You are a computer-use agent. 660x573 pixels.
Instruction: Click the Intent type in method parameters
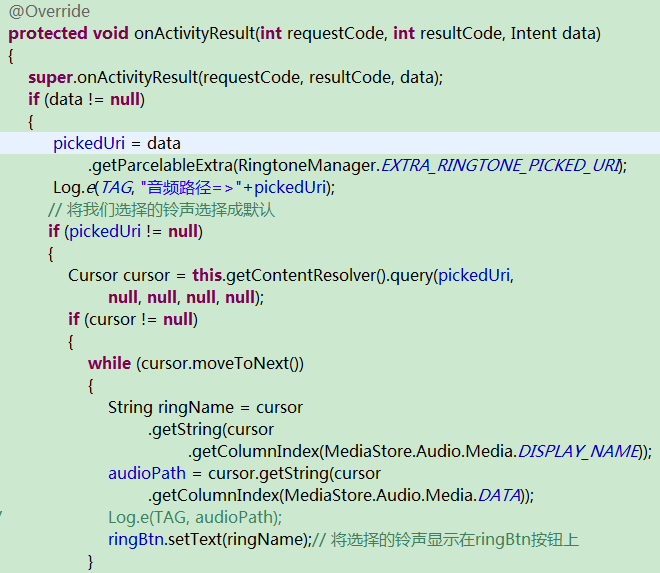[x=534, y=33]
